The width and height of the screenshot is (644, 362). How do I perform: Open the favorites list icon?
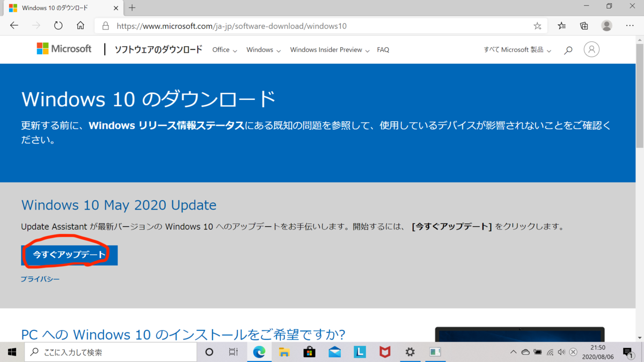pos(561,26)
